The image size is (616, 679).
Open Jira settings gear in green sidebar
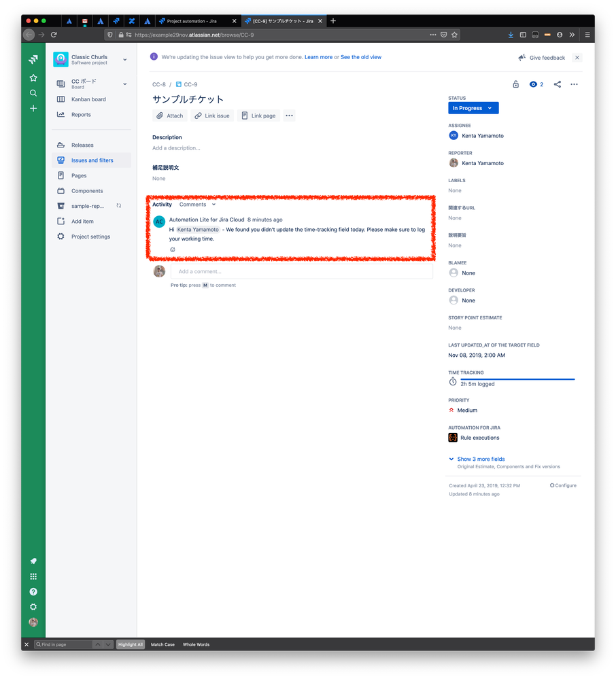click(33, 607)
